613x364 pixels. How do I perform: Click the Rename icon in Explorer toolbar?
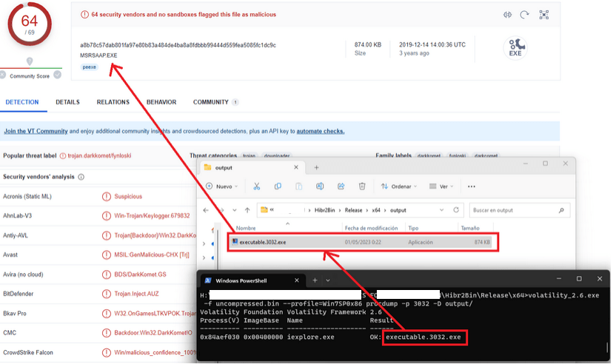coord(320,186)
